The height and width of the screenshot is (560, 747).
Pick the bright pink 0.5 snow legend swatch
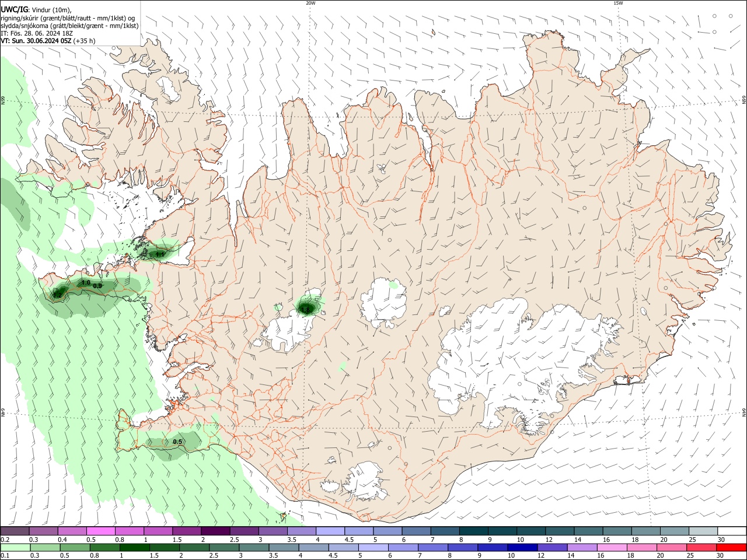tap(100, 531)
